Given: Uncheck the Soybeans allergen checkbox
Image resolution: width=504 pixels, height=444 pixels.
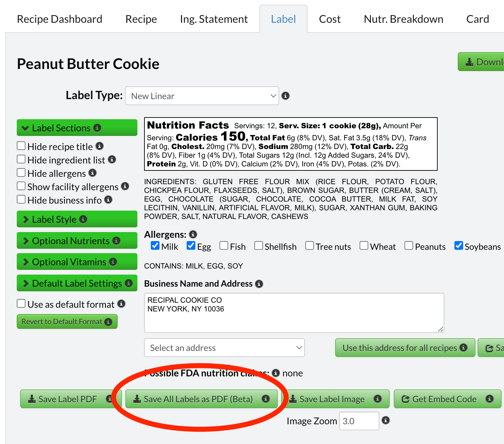Looking at the screenshot, I should (x=459, y=246).
